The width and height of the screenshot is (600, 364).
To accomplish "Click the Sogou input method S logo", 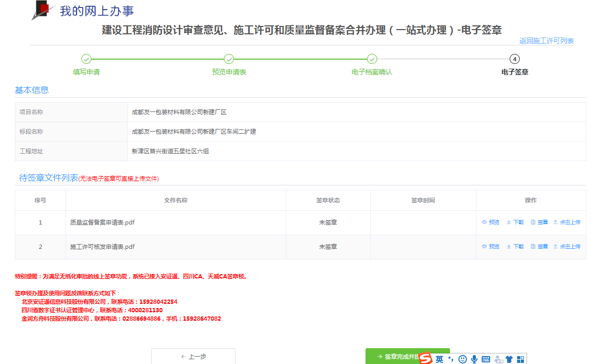I will coord(426,359).
